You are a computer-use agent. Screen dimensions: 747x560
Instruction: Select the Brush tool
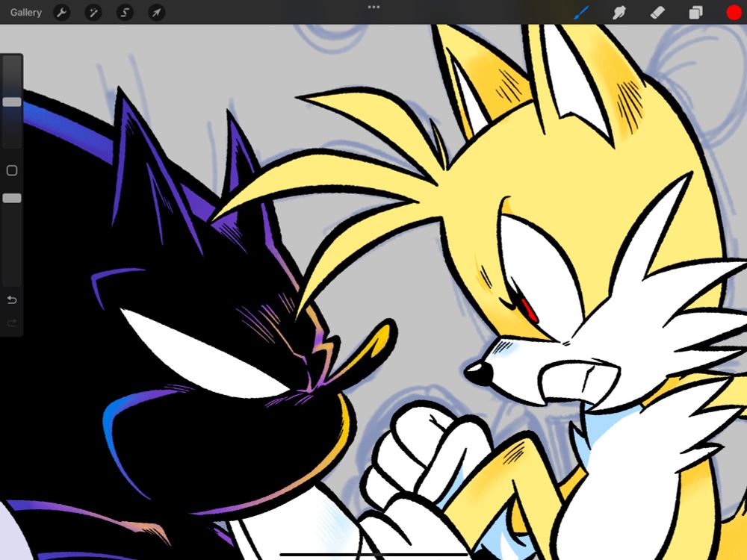tap(581, 13)
